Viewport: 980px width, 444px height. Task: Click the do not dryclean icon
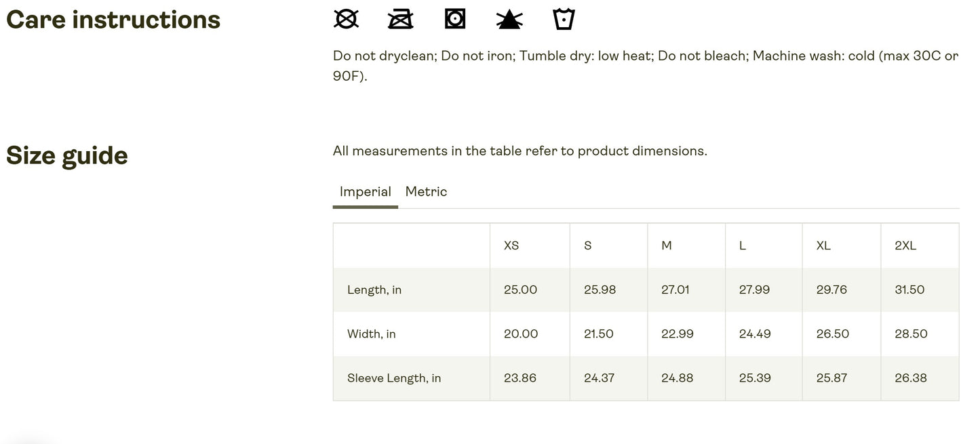coord(346,19)
